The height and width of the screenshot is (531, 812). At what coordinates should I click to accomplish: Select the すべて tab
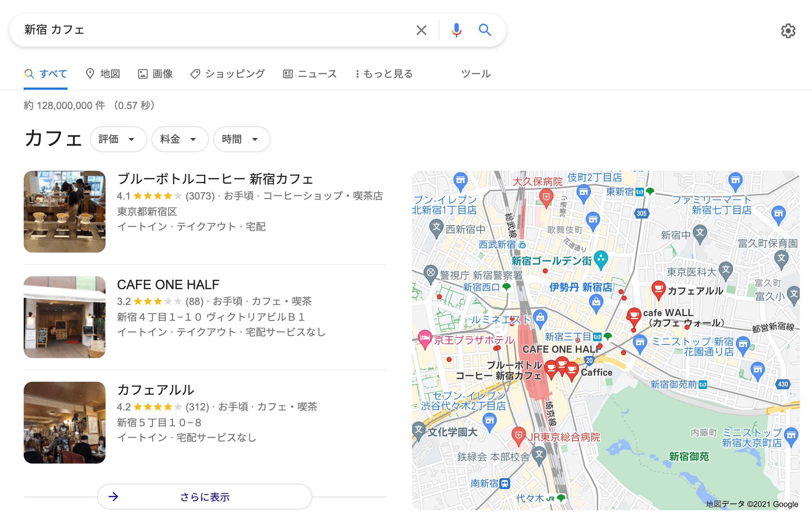46,74
